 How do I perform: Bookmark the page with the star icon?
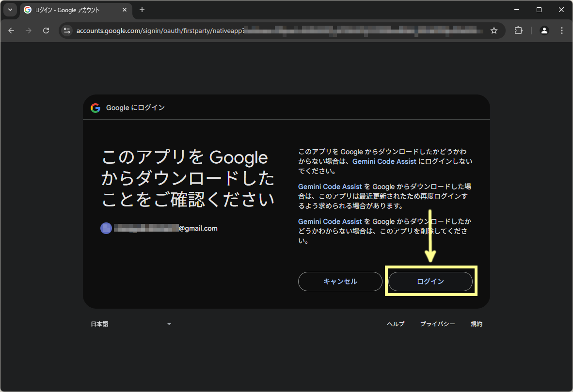click(493, 30)
